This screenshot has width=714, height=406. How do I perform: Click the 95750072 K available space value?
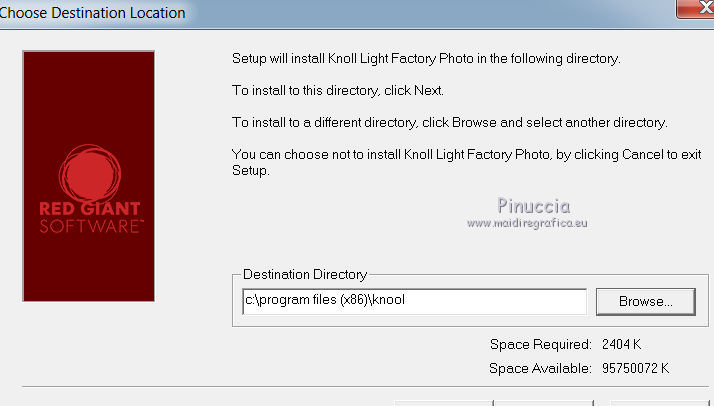[x=632, y=368]
